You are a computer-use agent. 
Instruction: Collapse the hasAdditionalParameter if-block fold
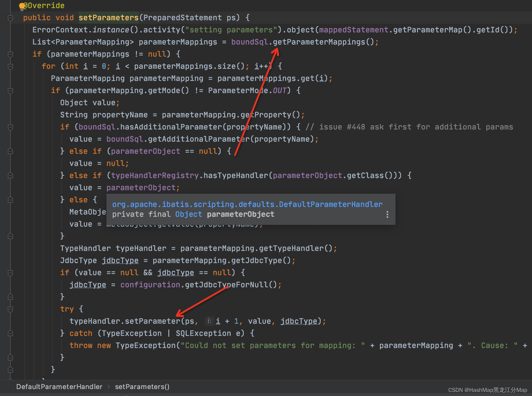(x=10, y=127)
